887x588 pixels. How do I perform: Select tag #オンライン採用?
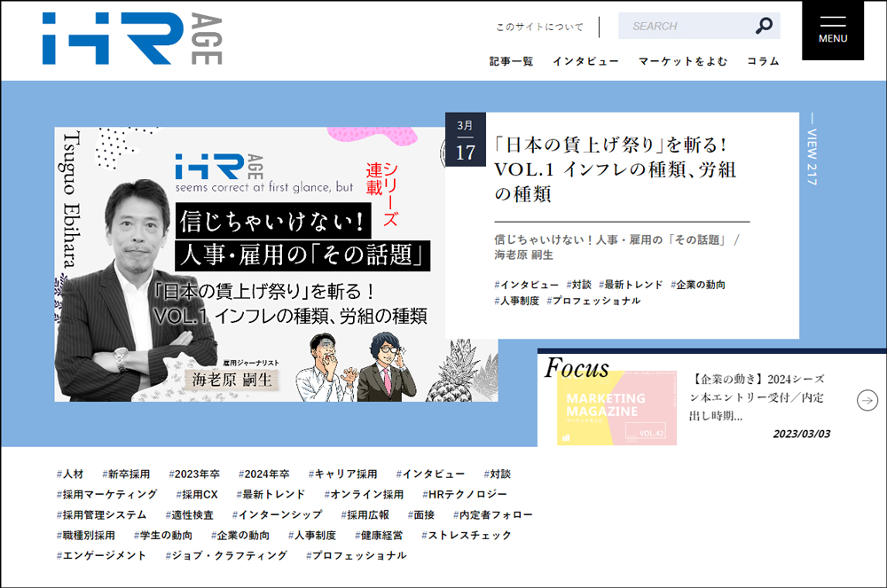[363, 494]
